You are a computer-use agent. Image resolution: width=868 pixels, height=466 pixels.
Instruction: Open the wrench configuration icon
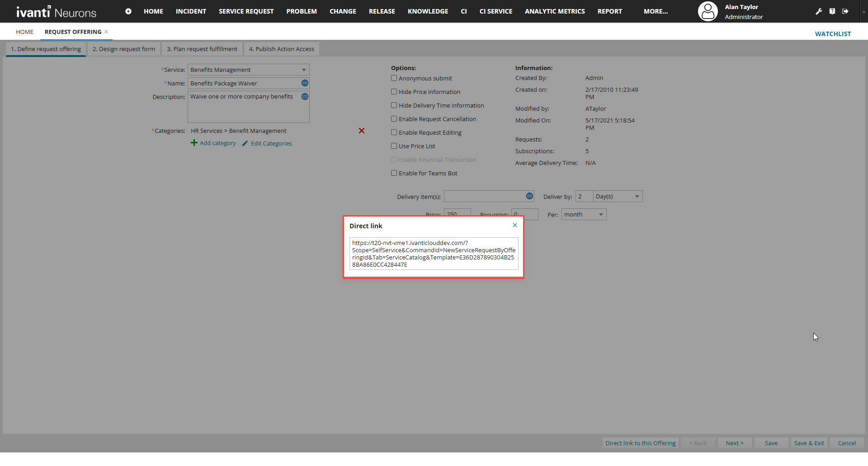pyautogui.click(x=819, y=11)
